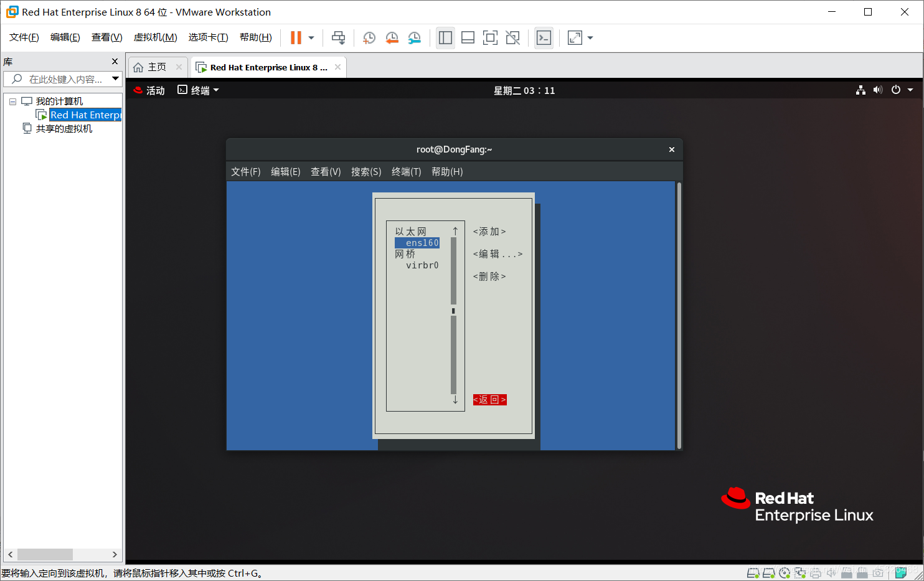924x581 pixels.
Task: Open terminal 查看(V) menu
Action: (x=326, y=172)
